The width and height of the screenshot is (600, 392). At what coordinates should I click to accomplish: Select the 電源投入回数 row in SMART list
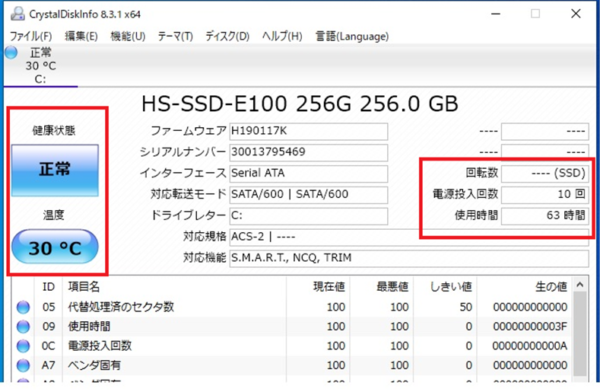tap(292, 346)
